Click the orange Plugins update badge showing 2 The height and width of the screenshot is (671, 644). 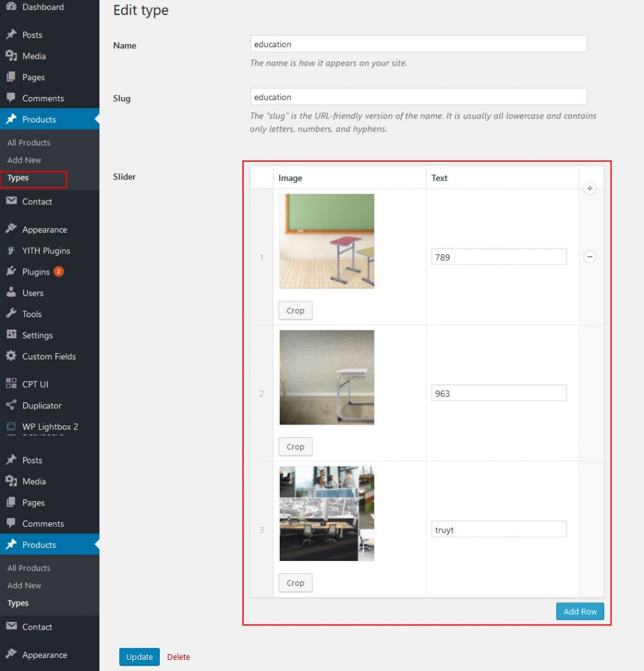pos(58,271)
